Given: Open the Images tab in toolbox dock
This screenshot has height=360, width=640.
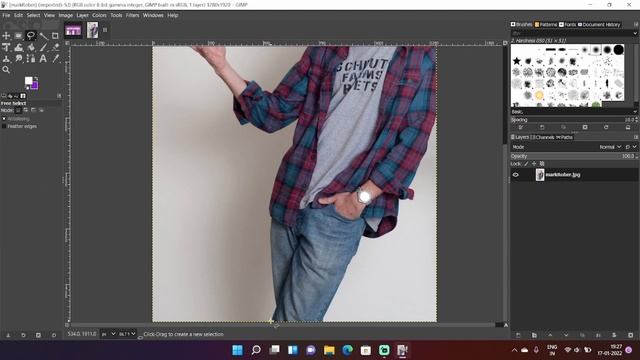Looking at the screenshot, I should coord(23,96).
